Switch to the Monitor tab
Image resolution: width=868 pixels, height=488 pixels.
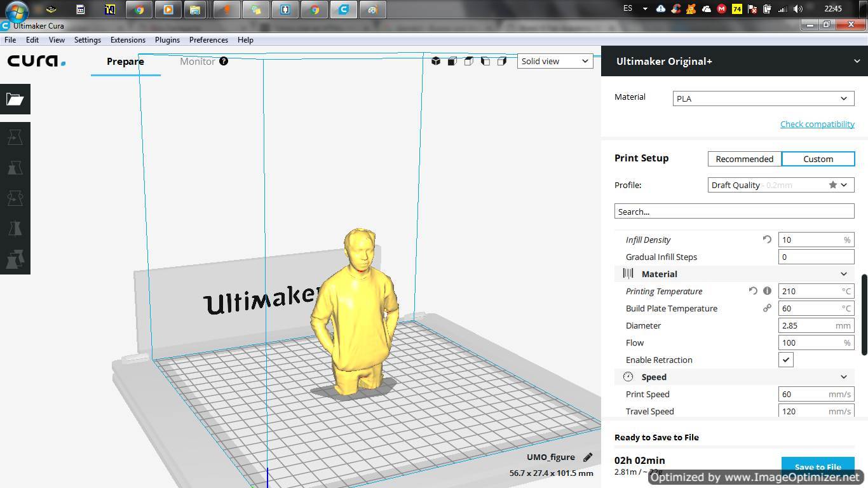[x=197, y=61]
